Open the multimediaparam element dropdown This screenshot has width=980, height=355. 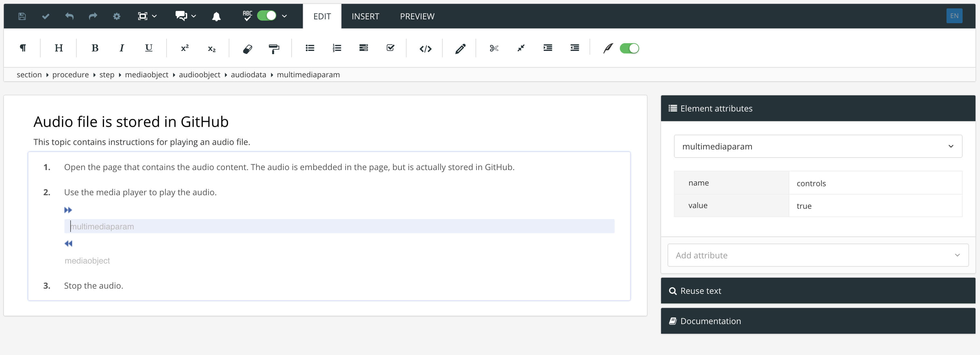(818, 146)
